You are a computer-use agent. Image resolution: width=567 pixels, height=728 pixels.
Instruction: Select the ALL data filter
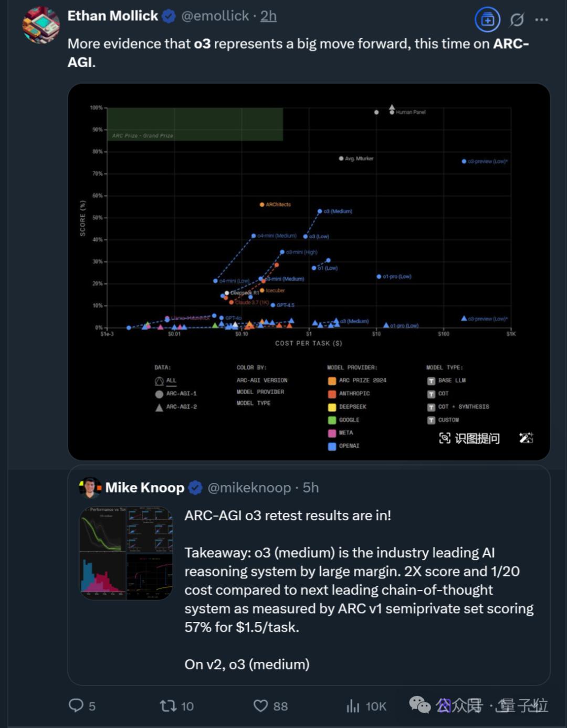166,381
